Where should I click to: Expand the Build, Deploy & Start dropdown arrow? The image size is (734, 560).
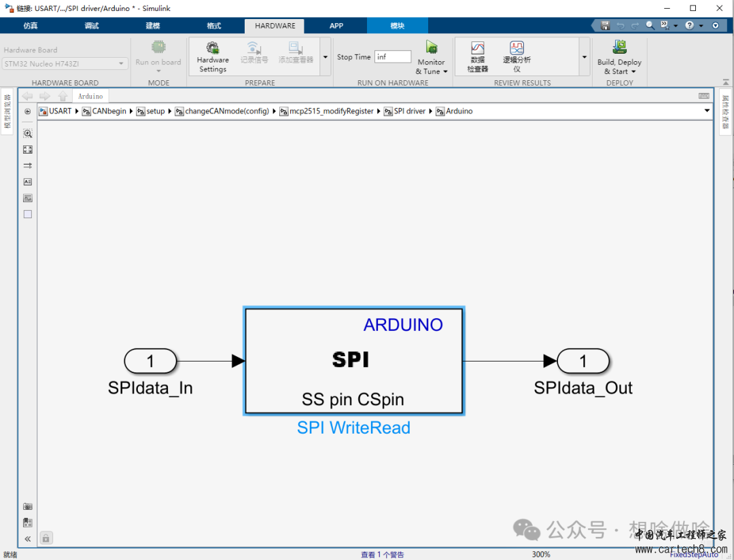tap(633, 71)
